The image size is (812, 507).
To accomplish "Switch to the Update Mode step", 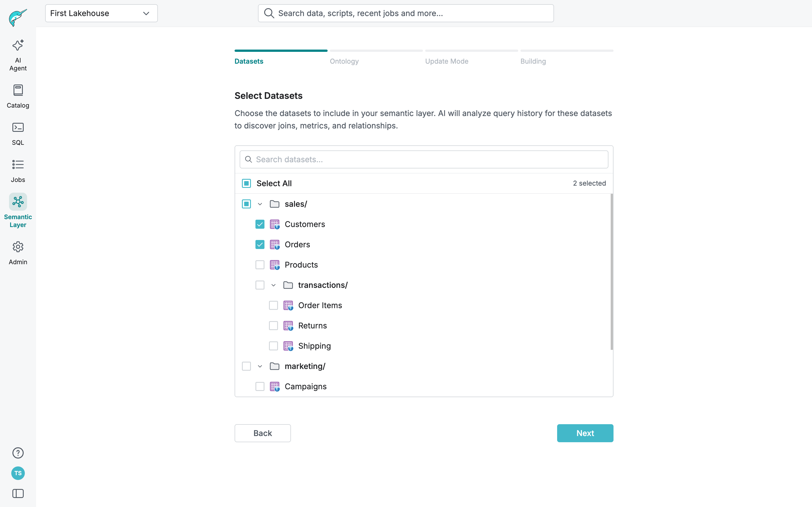I will (x=447, y=61).
